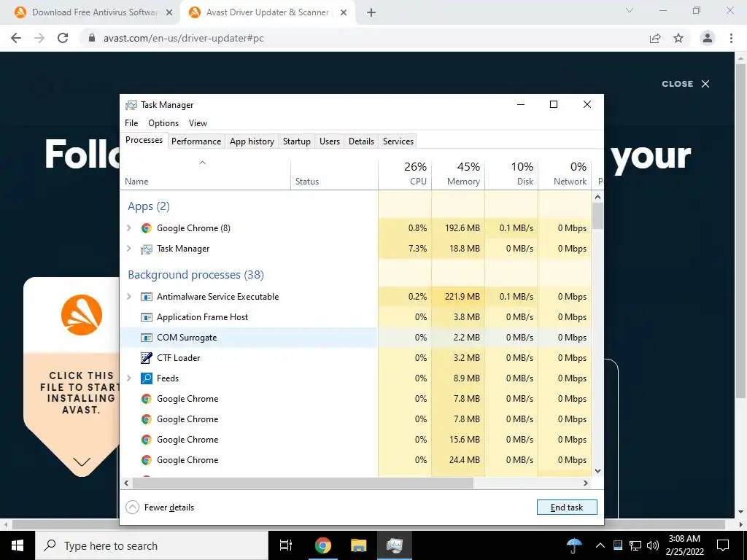Open the notification center icon

(723, 545)
